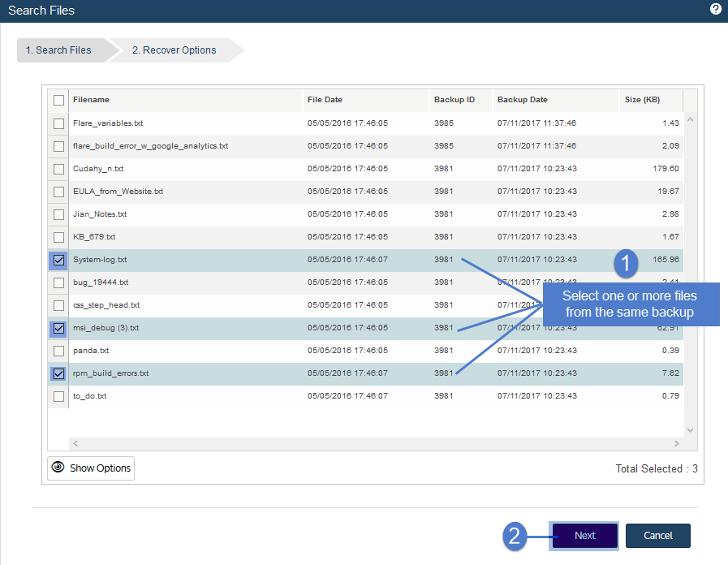Click the 0.79 size value
The width and height of the screenshot is (728, 565).
[670, 396]
